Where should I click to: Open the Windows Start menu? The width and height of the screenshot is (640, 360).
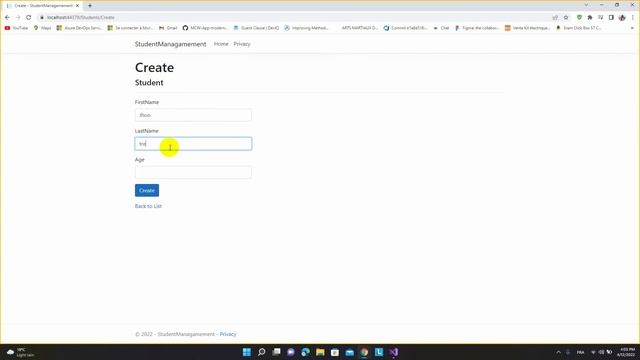pos(247,352)
